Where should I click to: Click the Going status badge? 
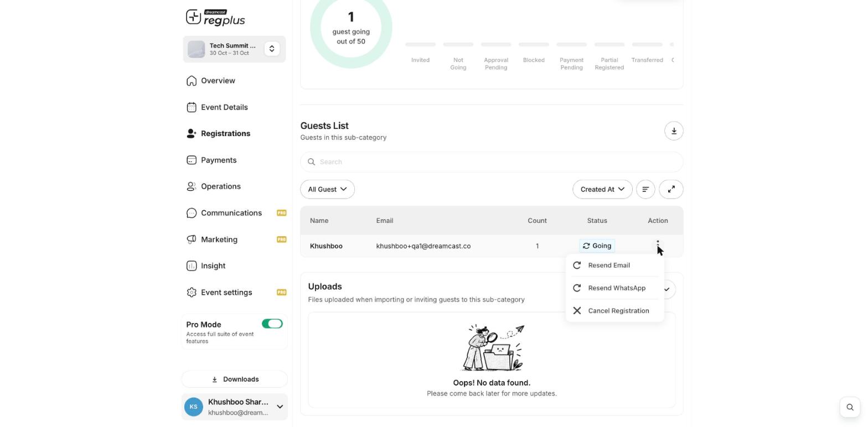tap(597, 246)
